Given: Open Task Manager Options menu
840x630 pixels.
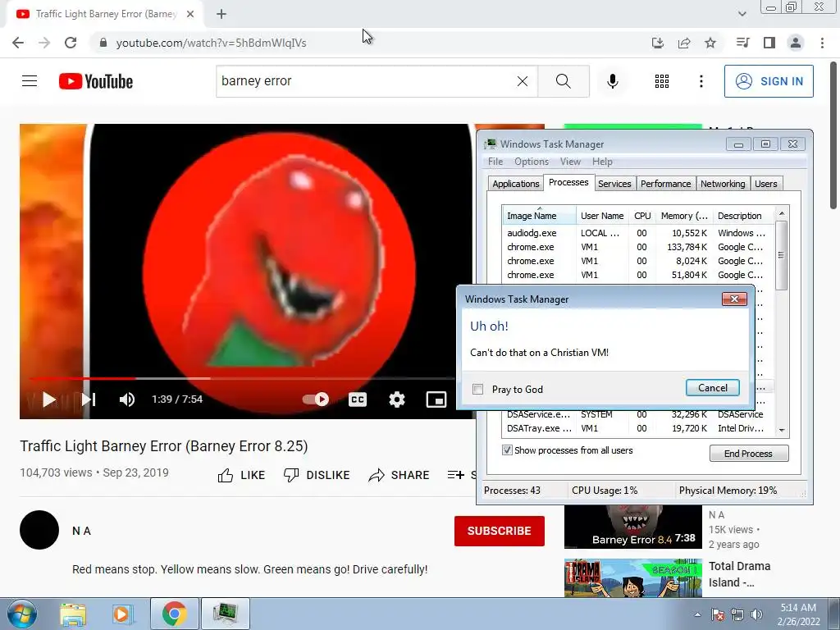Looking at the screenshot, I should pyautogui.click(x=532, y=162).
